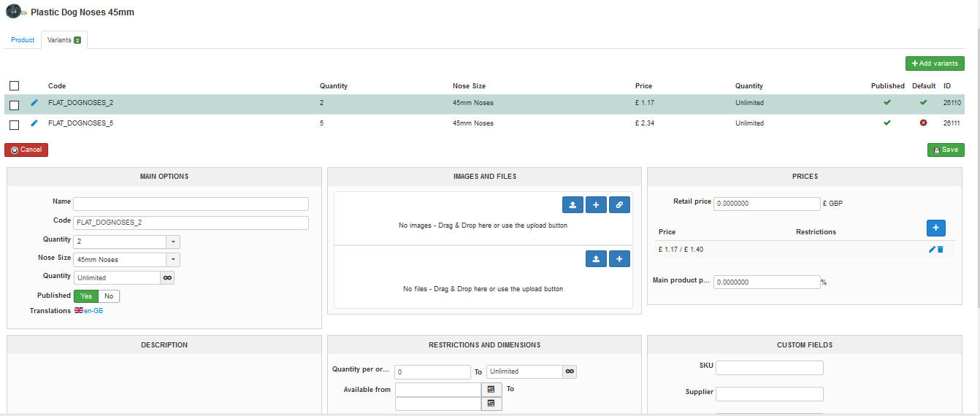Check the FLAT_DOGNOSES_5 row checkbox
This screenshot has height=416, width=980.
(x=14, y=125)
